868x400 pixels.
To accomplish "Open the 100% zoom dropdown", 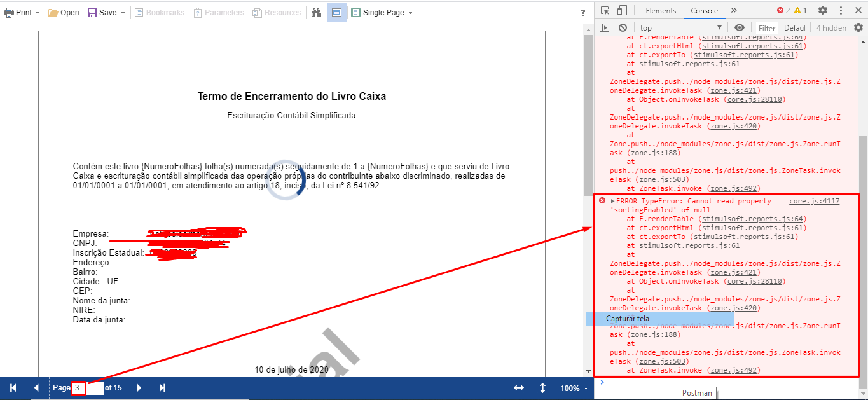I will pos(574,388).
